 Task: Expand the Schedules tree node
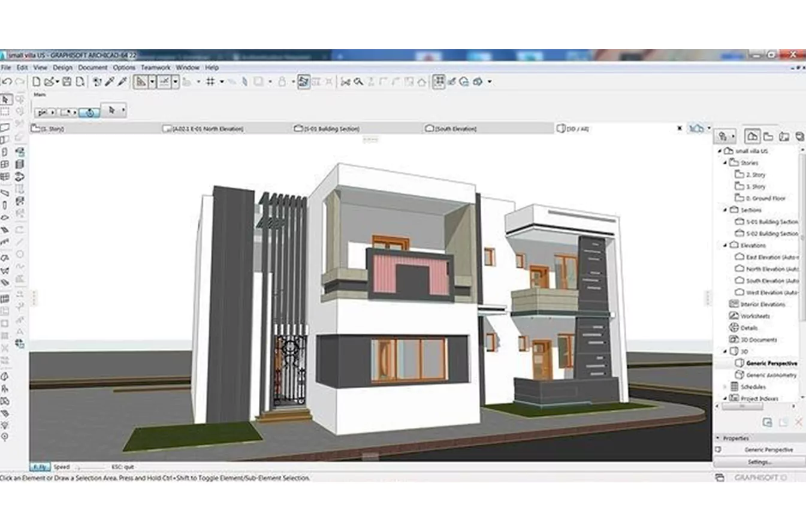click(726, 386)
